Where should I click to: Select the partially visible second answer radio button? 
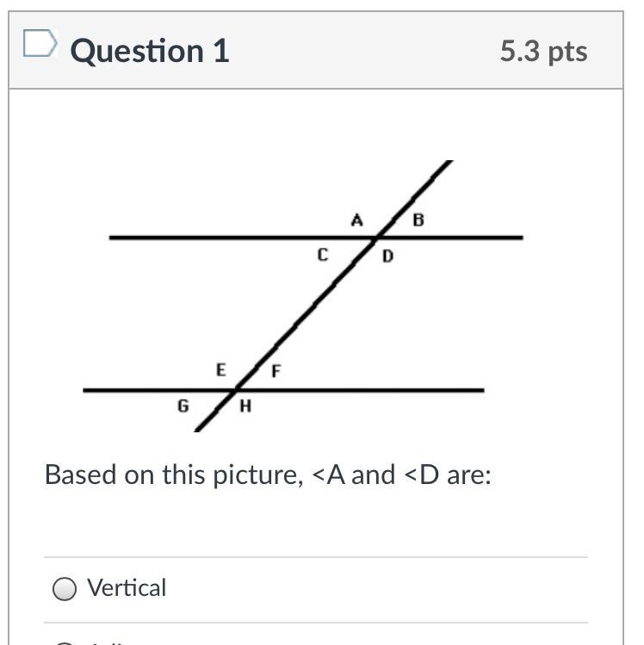64,642
